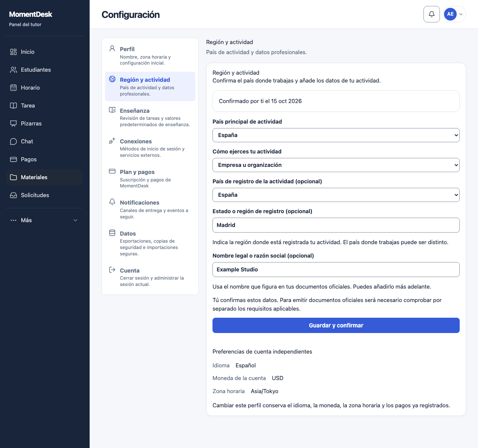Click the Solicitudes inbox icon
This screenshot has width=478, height=448.
13,195
